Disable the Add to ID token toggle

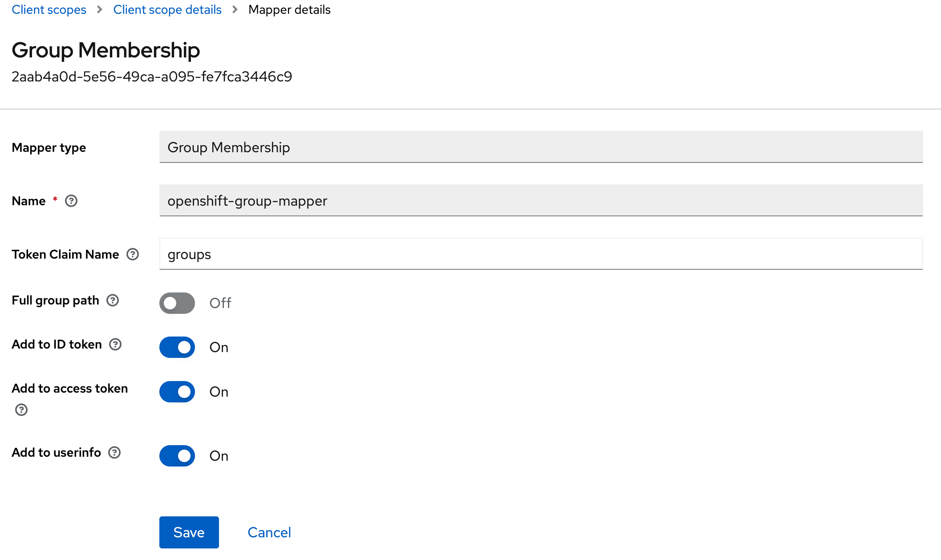tap(177, 347)
